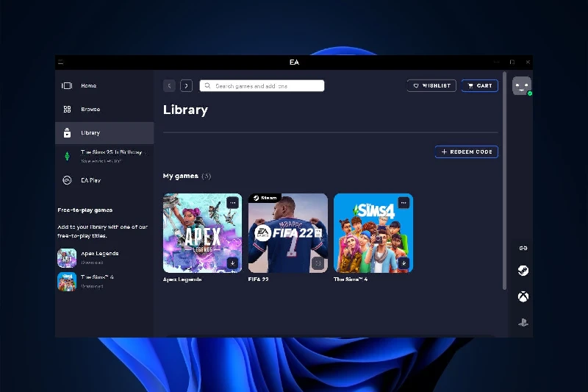
Task: Click the search games input field
Action: coord(262,86)
